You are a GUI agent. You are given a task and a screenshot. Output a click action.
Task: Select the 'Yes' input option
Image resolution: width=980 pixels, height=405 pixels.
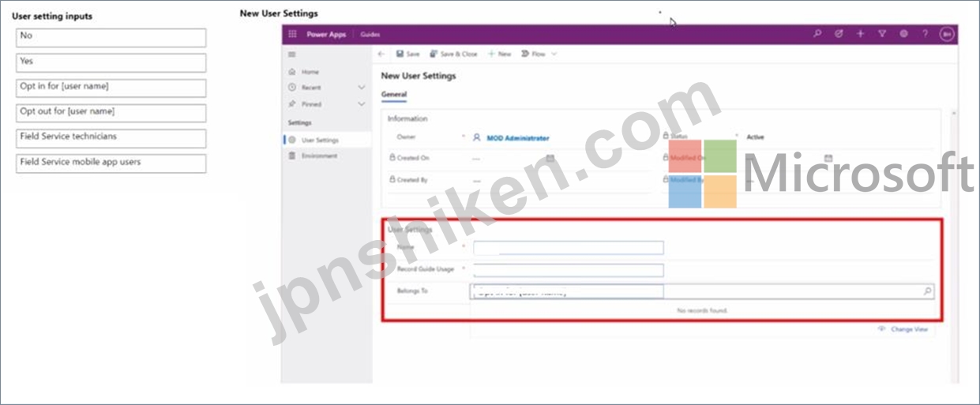pyautogui.click(x=111, y=63)
